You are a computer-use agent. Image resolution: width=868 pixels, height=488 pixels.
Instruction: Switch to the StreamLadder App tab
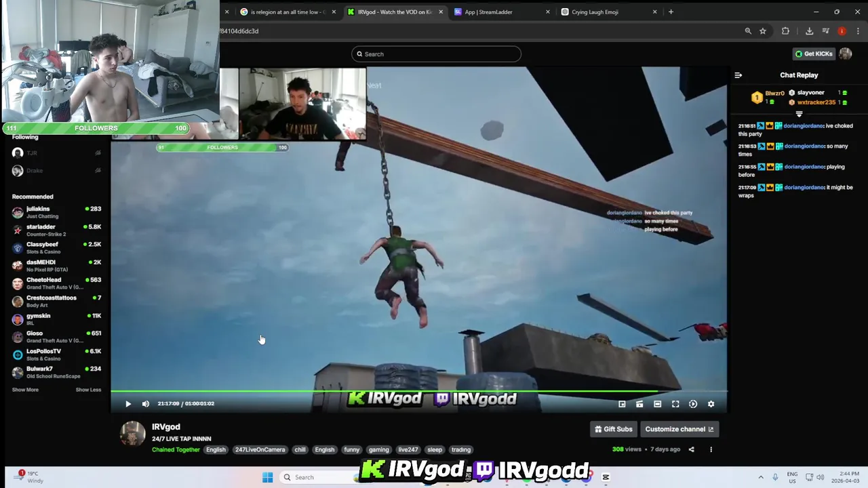pyautogui.click(x=502, y=12)
